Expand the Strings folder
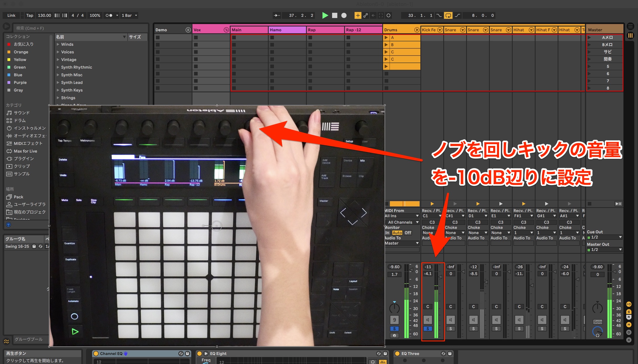 click(58, 98)
